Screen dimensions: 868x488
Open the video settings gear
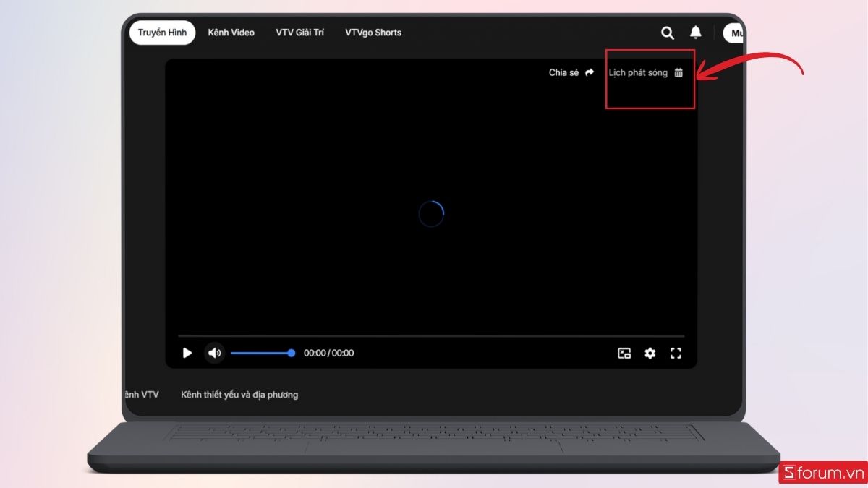[650, 354]
